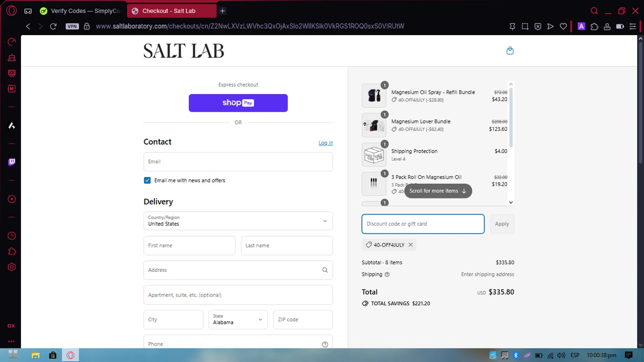This screenshot has height=362, width=644.
Task: Open sidebar three-dots setup menu
Action: point(11,341)
